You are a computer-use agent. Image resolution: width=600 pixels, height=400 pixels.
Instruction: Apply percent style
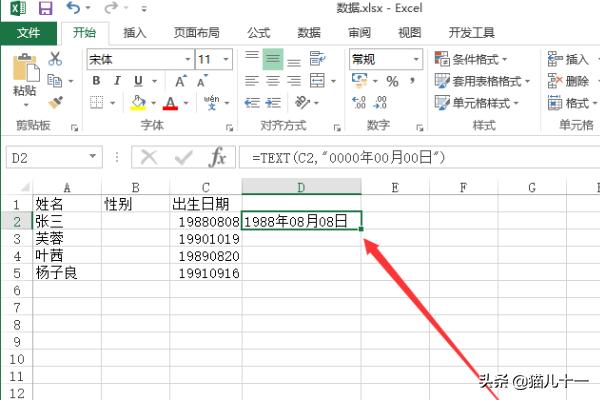[x=392, y=81]
